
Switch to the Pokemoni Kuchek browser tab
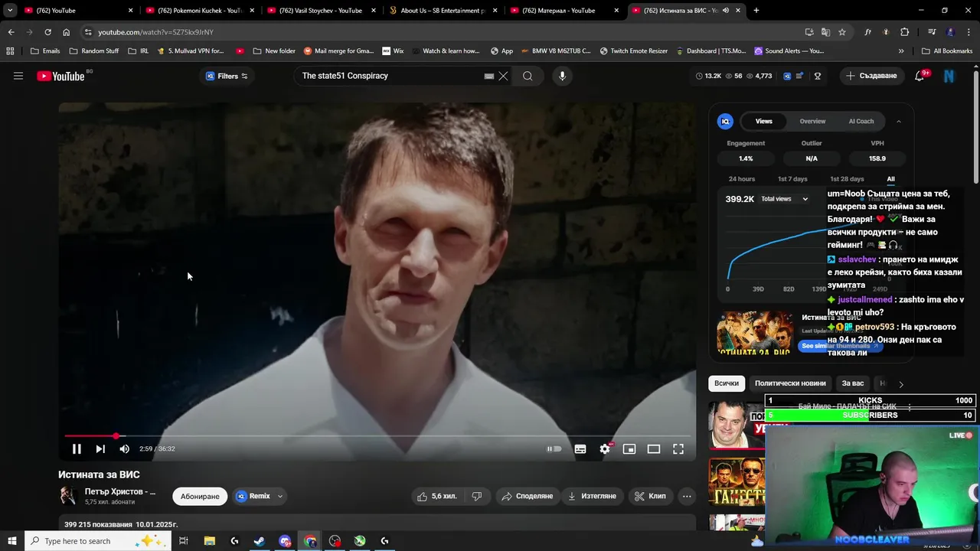(201, 11)
